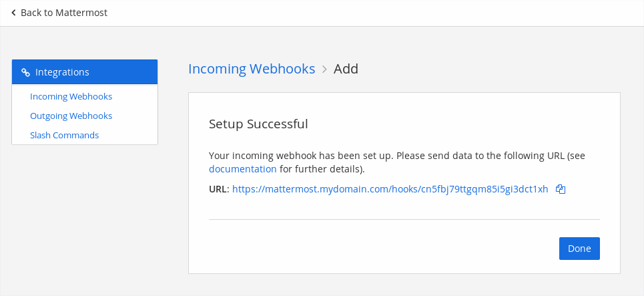Click the webhook setup confirmation message text
The height and width of the screenshot is (296, 644).
point(396,156)
